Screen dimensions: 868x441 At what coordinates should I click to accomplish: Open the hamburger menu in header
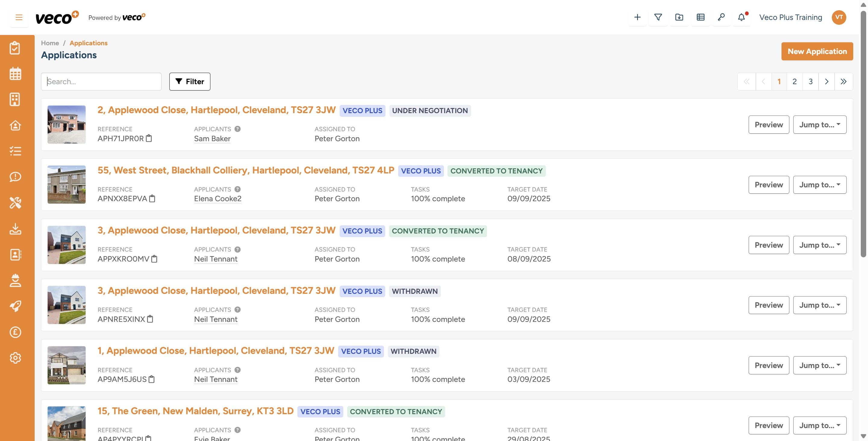pos(19,17)
